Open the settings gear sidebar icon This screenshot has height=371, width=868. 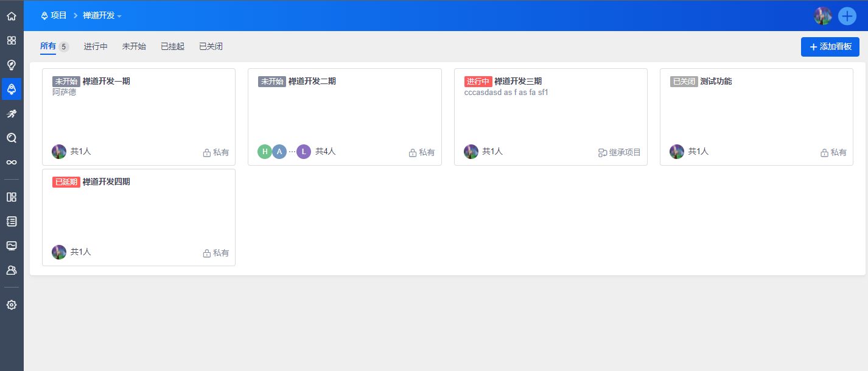tap(12, 305)
